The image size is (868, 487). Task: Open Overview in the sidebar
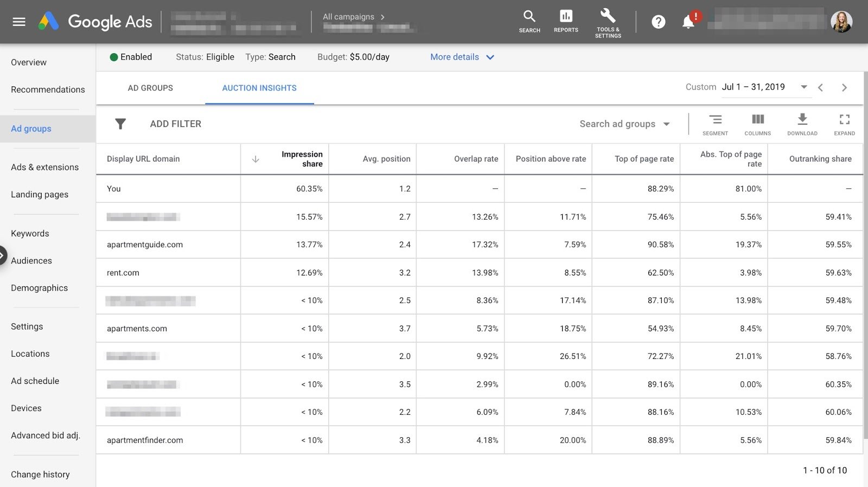pos(29,62)
